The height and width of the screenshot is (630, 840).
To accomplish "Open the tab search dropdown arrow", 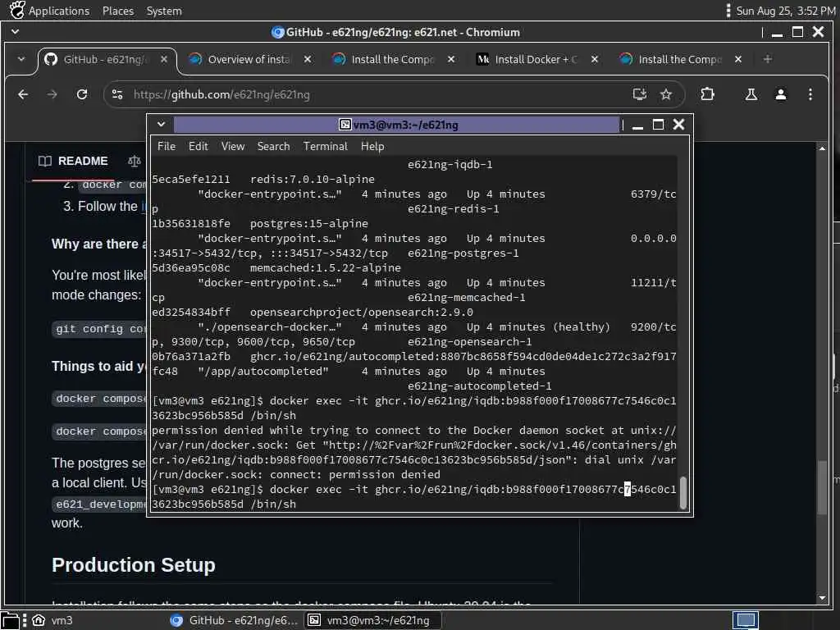I will click(21, 59).
